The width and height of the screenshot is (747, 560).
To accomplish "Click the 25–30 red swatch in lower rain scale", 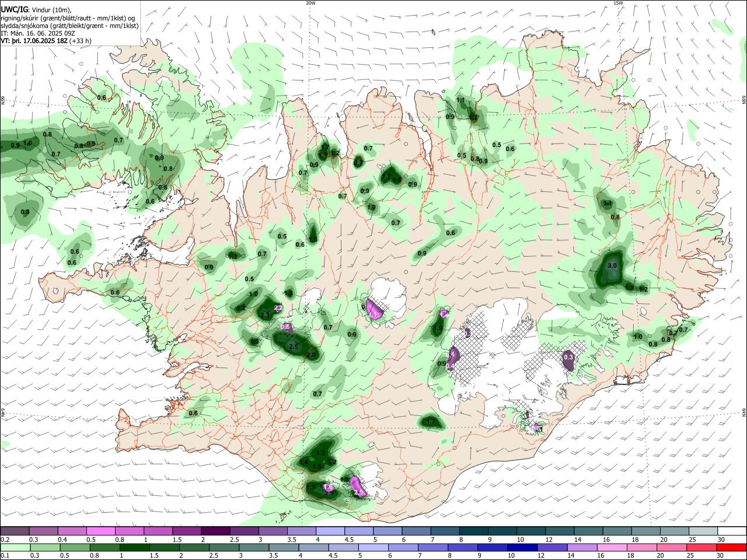I will click(x=701, y=547).
